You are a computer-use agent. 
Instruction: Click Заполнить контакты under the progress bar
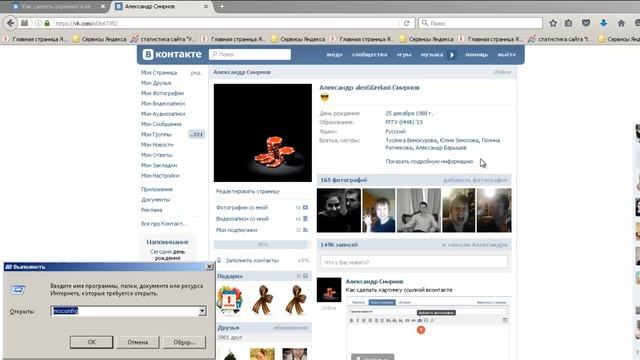coord(252,260)
